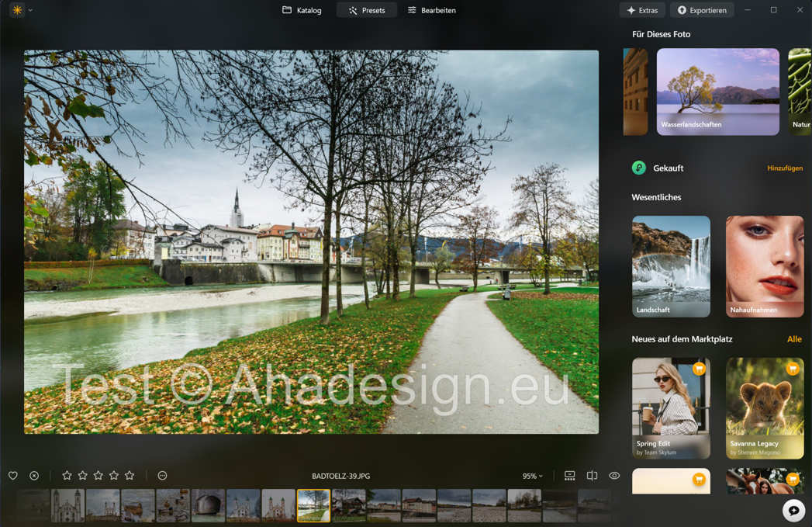Image resolution: width=812 pixels, height=527 pixels.
Task: Show the original photo with the eye icon
Action: [x=614, y=475]
